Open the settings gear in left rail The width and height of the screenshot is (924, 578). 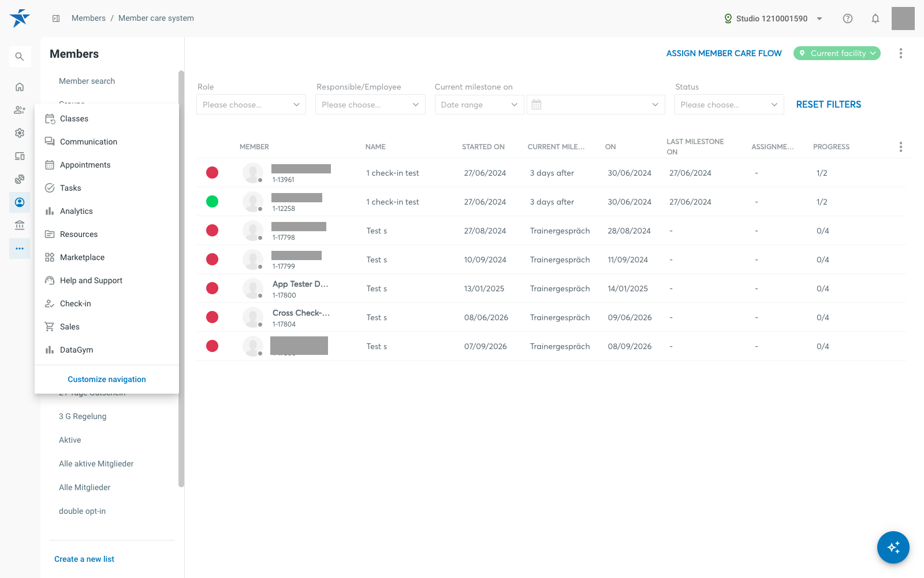tap(20, 133)
